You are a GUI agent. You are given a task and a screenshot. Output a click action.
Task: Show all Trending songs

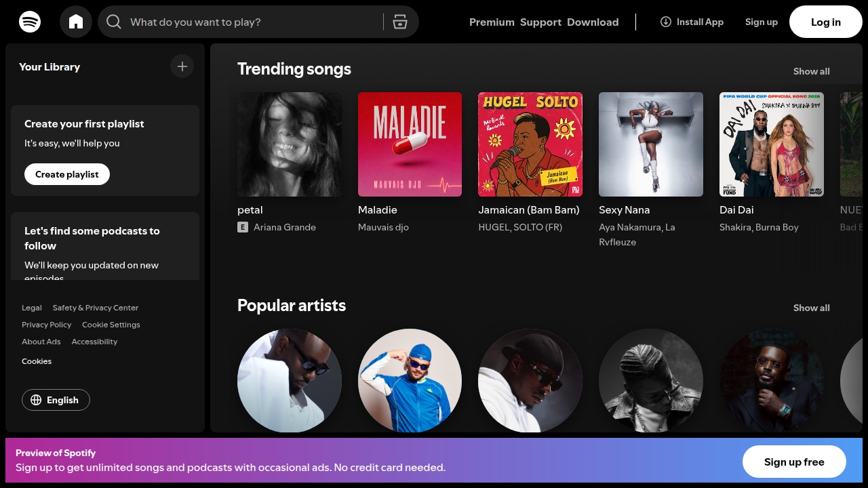coord(812,71)
